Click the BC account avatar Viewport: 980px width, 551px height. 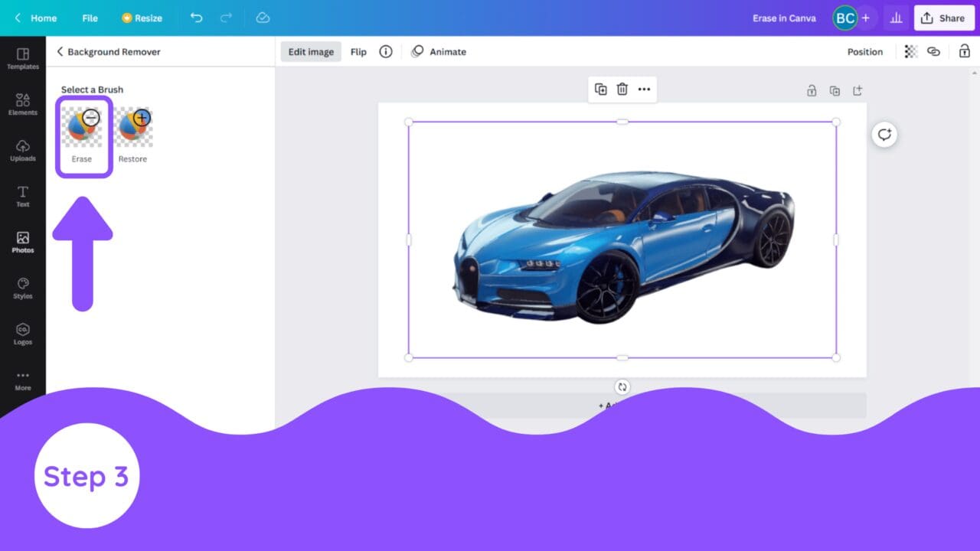(x=844, y=18)
